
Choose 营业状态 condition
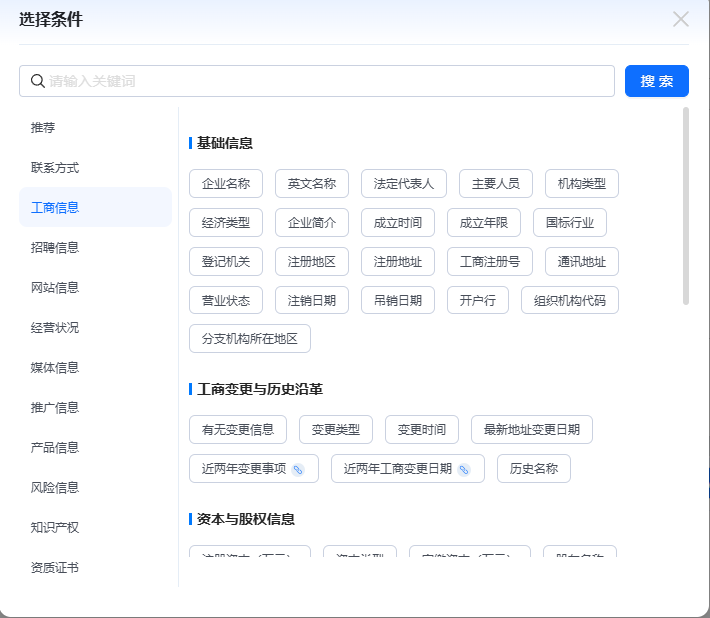point(226,300)
